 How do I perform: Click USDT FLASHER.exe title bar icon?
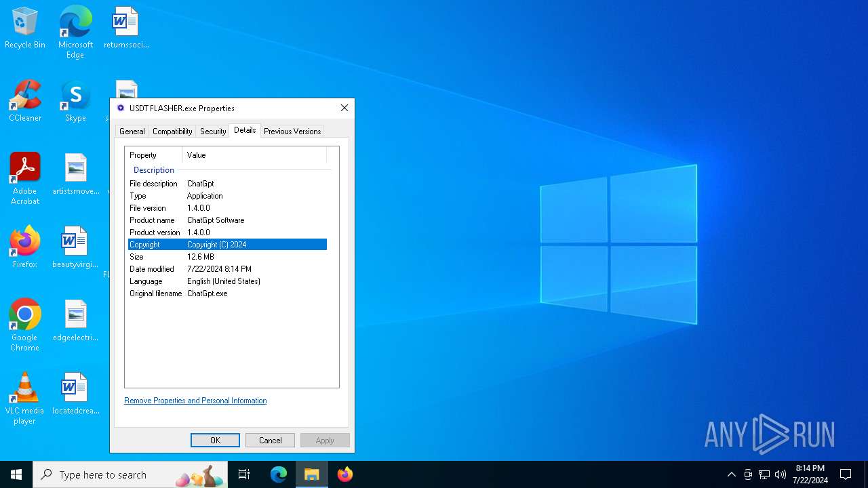(x=121, y=108)
